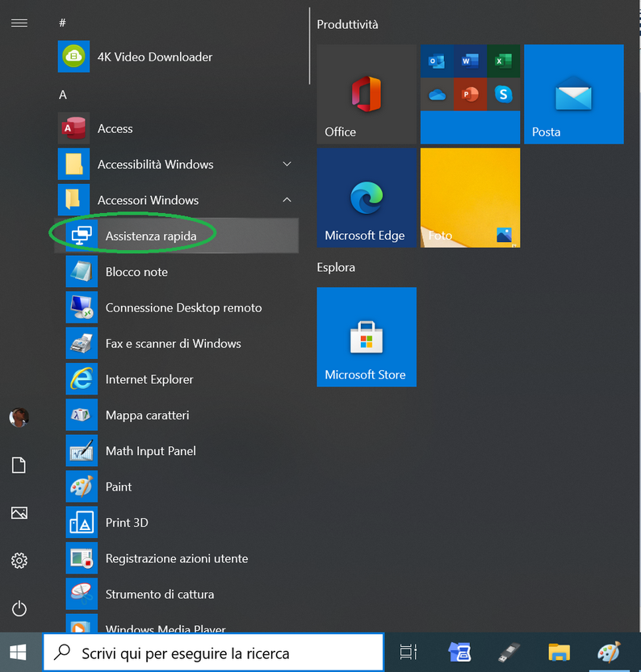Viewport: 641px width, 672px height.
Task: Click the Excel icon in tile group
Action: [504, 61]
